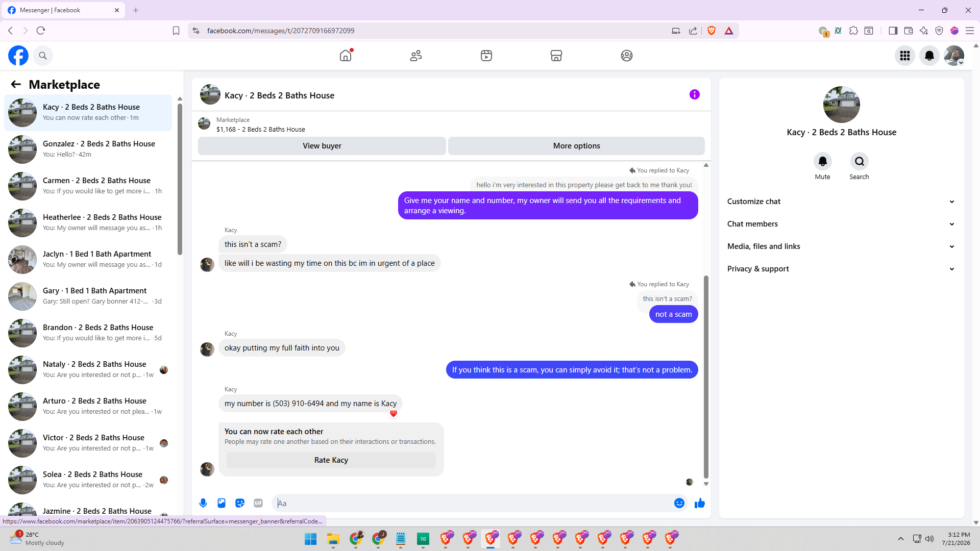Open the emoji picker

(x=679, y=503)
